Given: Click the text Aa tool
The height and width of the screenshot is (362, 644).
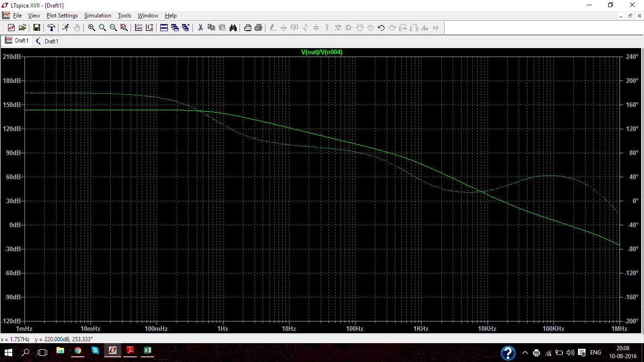Looking at the screenshot, I should pyautogui.click(x=425, y=28).
